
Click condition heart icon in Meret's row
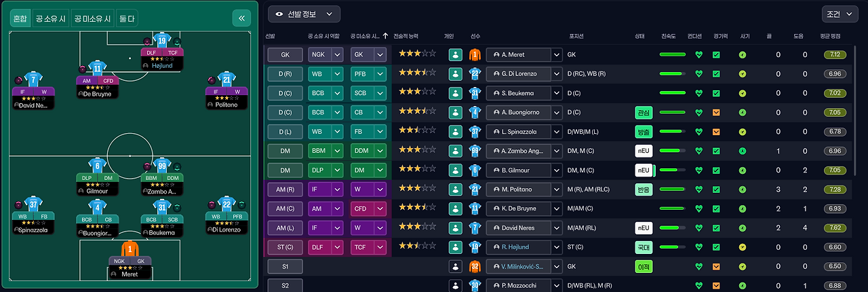pyautogui.click(x=699, y=55)
